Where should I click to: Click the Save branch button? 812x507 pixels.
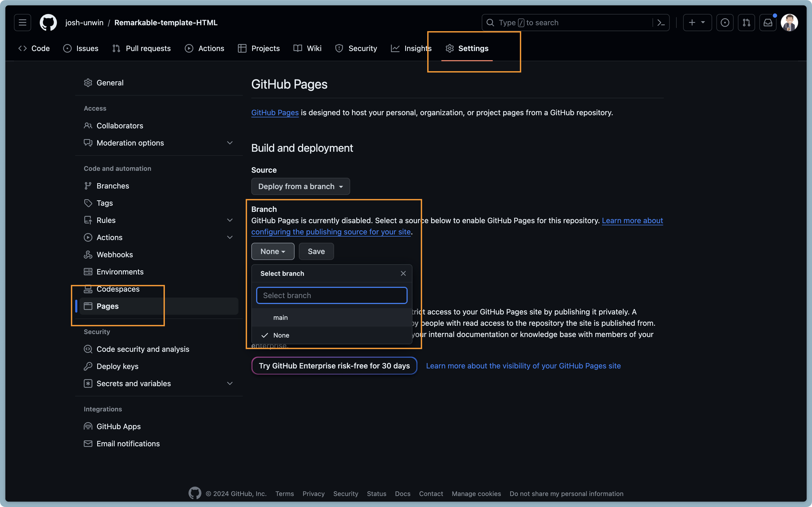click(316, 252)
